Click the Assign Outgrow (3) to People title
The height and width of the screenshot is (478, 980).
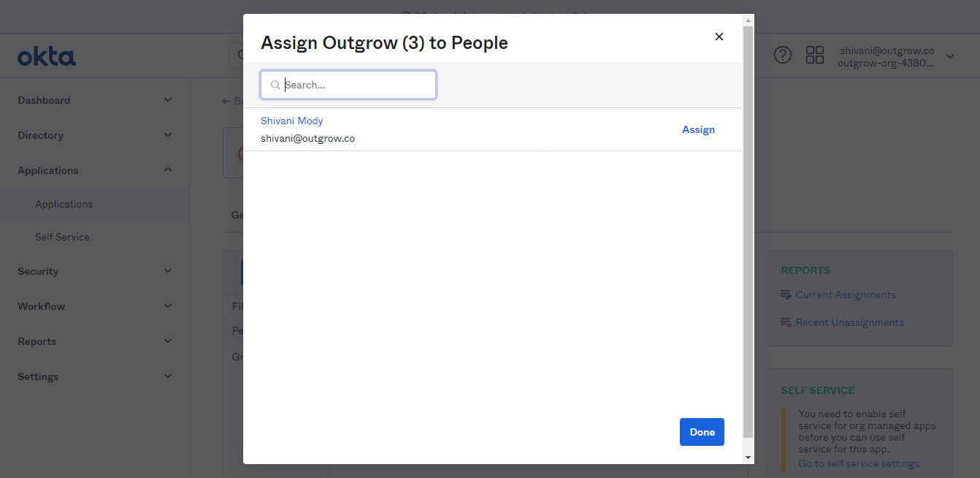(384, 42)
